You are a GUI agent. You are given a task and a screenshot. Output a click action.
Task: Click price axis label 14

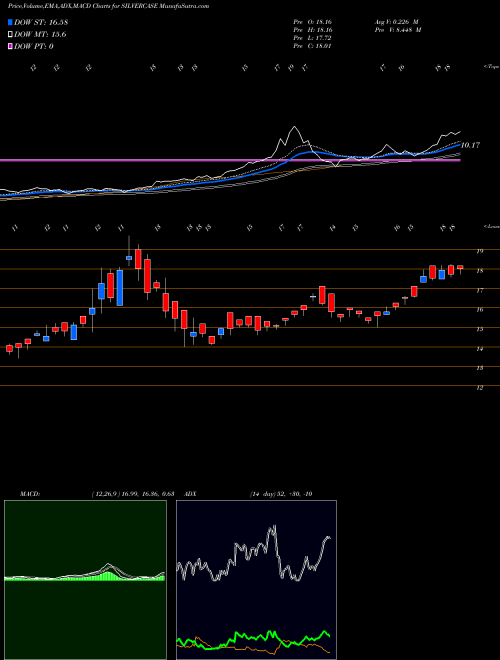pyautogui.click(x=479, y=349)
